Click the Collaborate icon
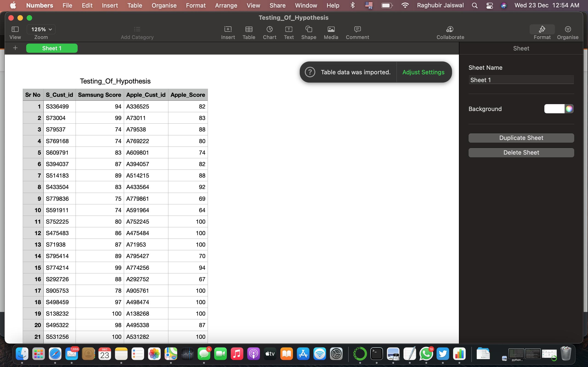 tap(450, 29)
